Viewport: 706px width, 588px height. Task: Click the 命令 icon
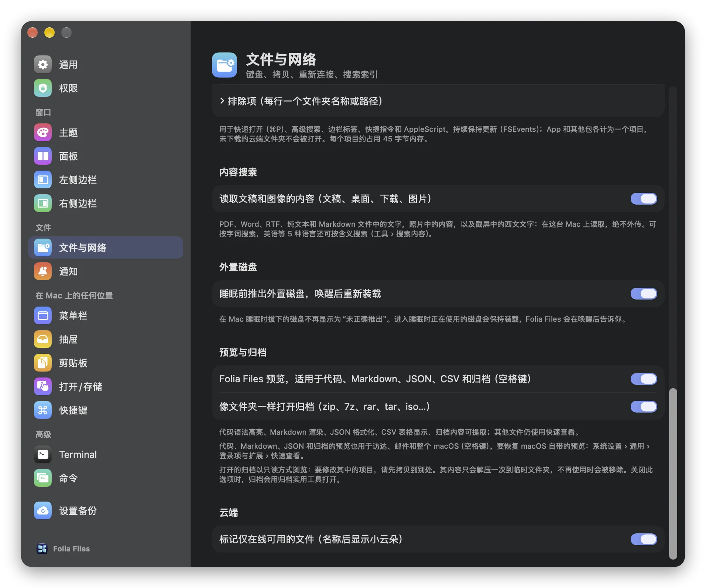tap(43, 478)
